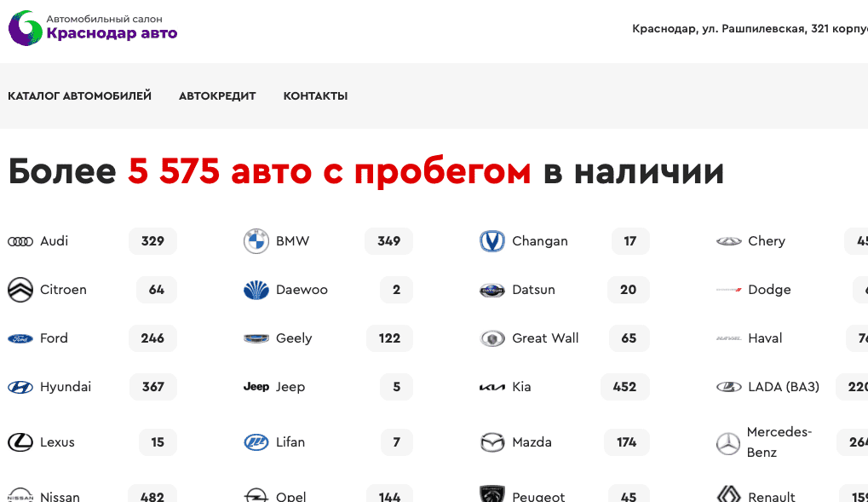This screenshot has width=868, height=502.
Task: Click the Lexus logo icon
Action: tap(20, 443)
